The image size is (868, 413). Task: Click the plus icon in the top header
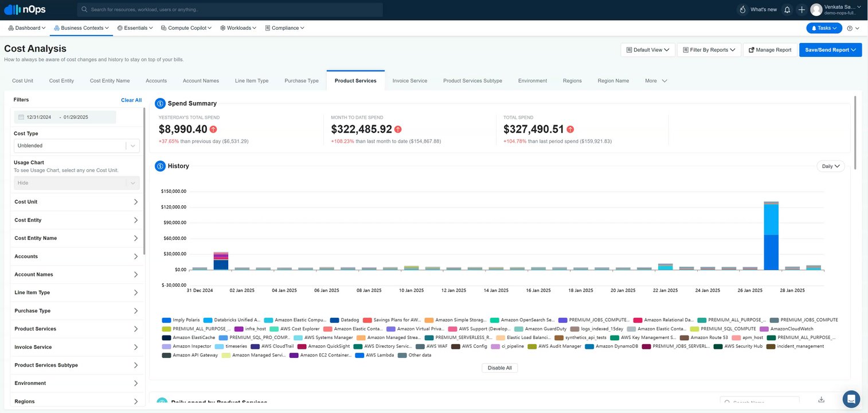[x=801, y=10]
